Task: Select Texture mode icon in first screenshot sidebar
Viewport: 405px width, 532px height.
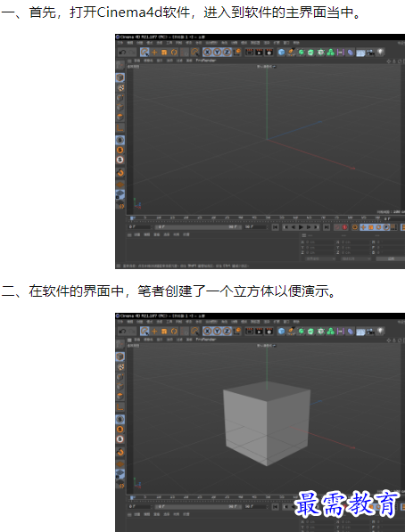Action: tap(120, 88)
